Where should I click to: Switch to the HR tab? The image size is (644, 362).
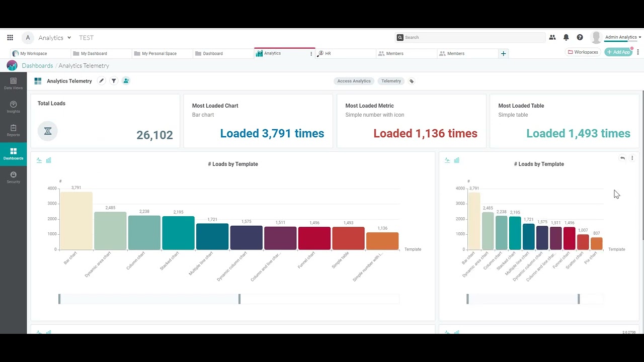[x=346, y=53]
